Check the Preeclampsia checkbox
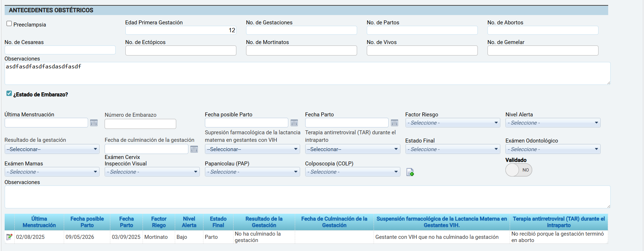Viewport: 644px width, 251px height. pos(9,24)
